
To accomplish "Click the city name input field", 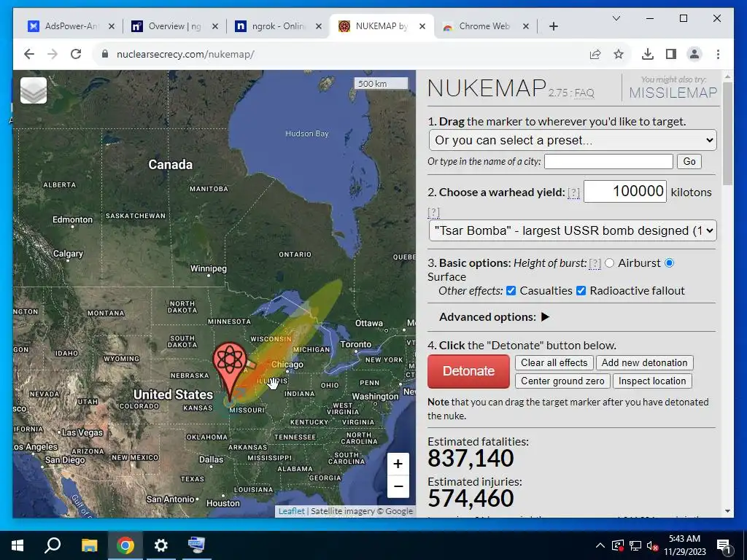I will pyautogui.click(x=608, y=161).
